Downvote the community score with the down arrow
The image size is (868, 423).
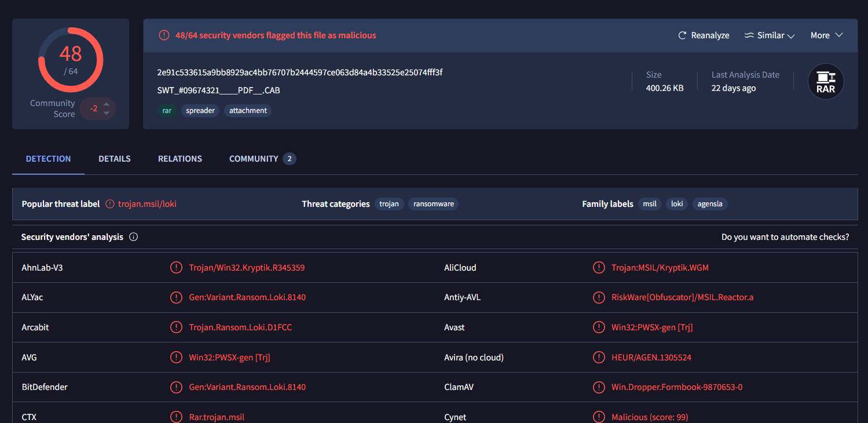[x=107, y=113]
